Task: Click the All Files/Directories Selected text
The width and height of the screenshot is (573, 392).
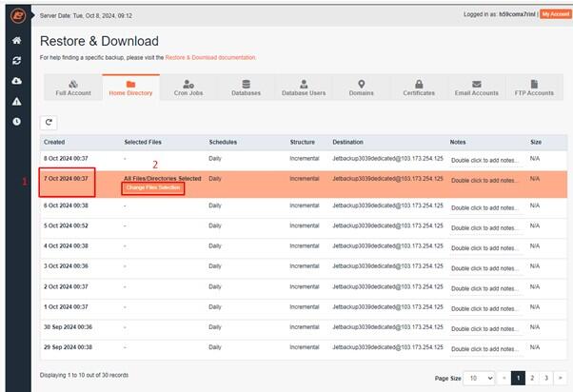Action: click(162, 178)
